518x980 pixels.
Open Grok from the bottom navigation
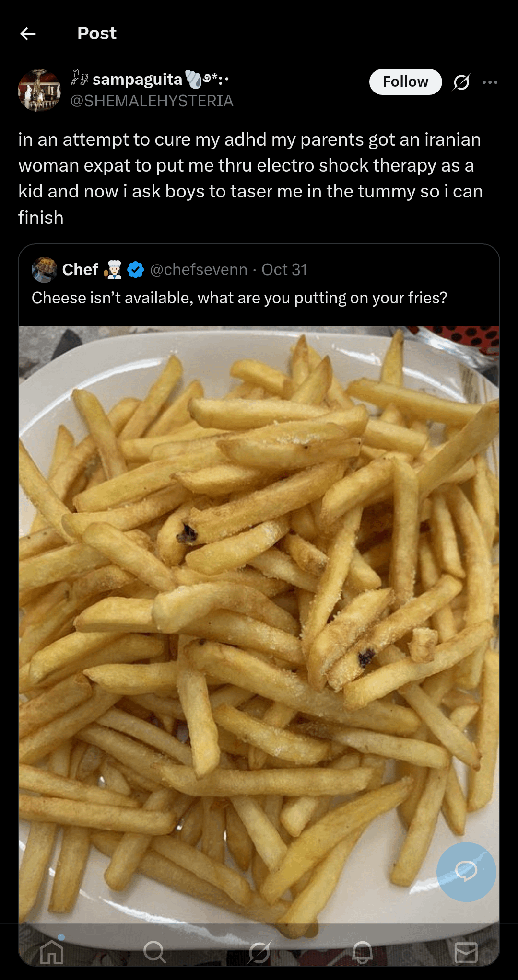[x=259, y=952]
